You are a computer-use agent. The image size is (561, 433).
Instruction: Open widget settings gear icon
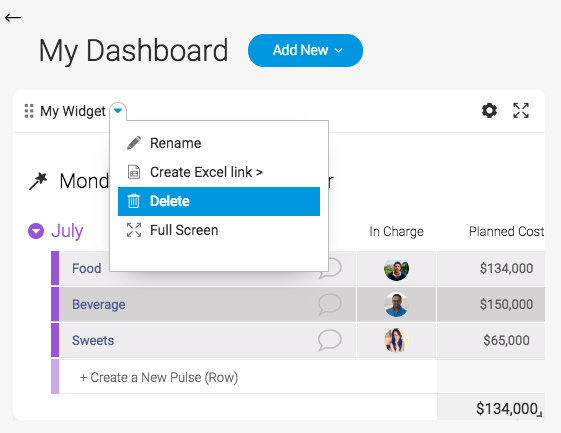coord(489,110)
